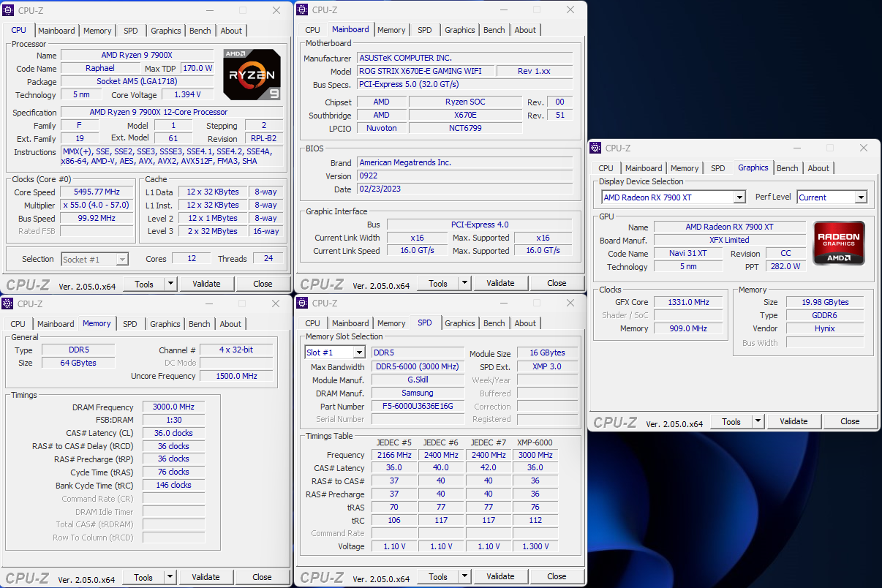Viewport: 882px width, 588px height.
Task: Click the Threads value 24 in CPU window
Action: [268, 258]
